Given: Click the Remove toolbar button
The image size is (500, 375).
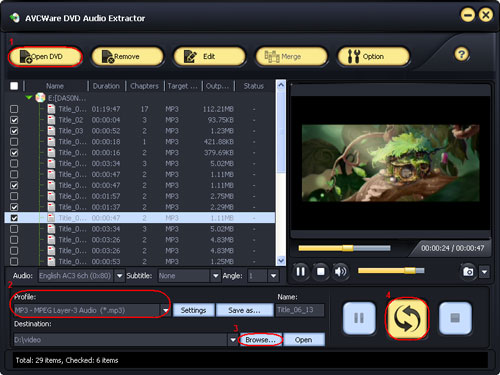Looking at the screenshot, I should click(127, 56).
